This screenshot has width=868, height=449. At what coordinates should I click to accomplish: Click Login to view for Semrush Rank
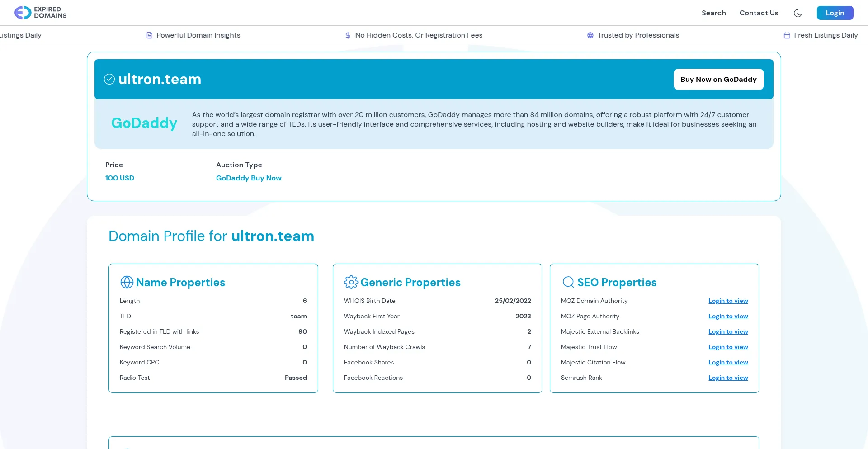coord(728,378)
